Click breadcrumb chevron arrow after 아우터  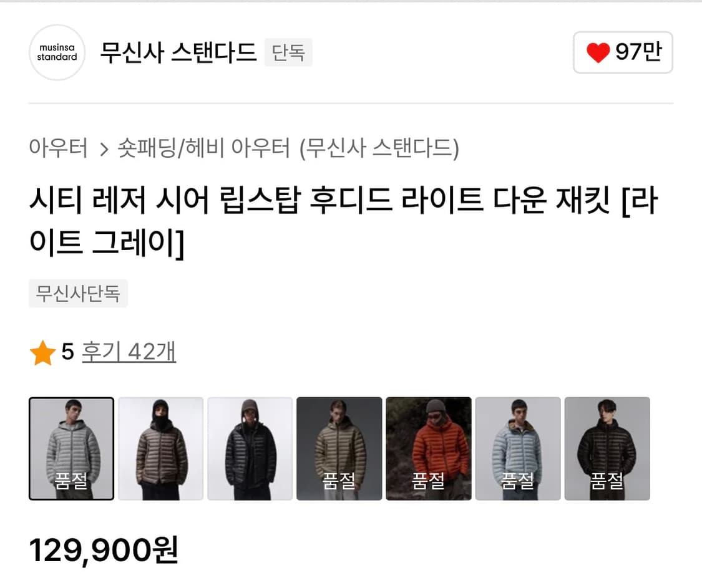[104, 149]
